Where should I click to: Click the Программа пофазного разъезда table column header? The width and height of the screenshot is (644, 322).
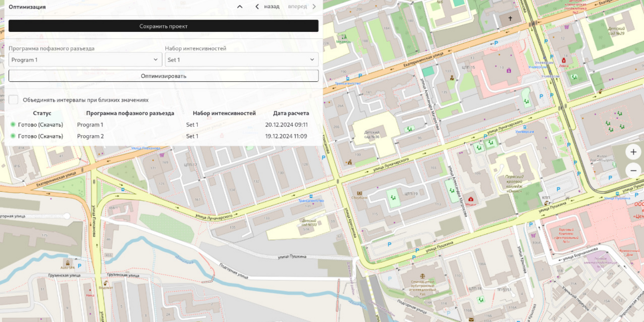coord(130,113)
